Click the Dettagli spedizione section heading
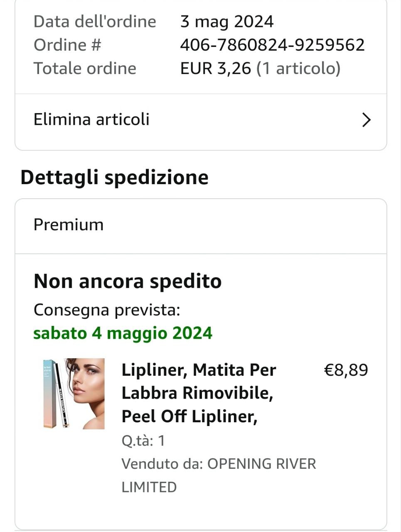The height and width of the screenshot is (532, 401). pos(114,177)
